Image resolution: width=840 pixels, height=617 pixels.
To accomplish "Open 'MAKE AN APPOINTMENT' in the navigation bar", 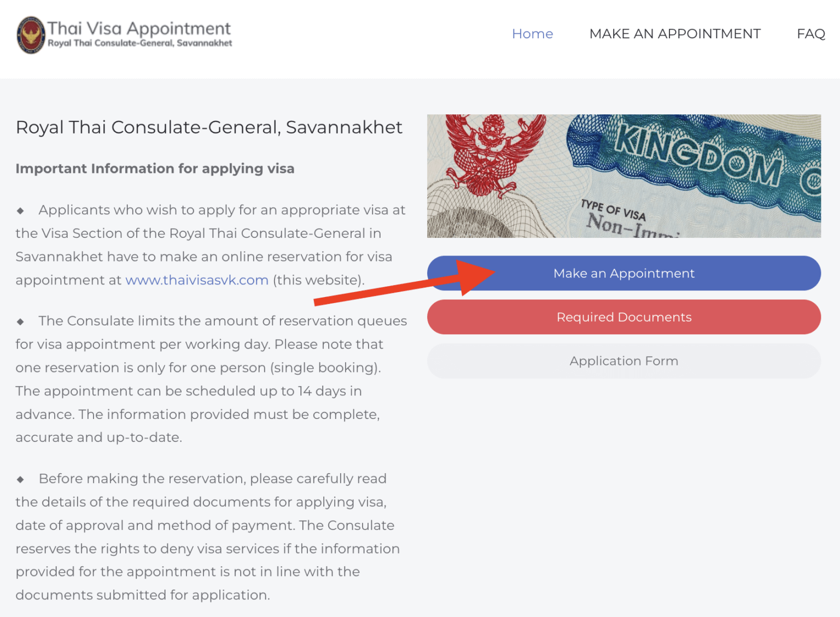I will (674, 33).
